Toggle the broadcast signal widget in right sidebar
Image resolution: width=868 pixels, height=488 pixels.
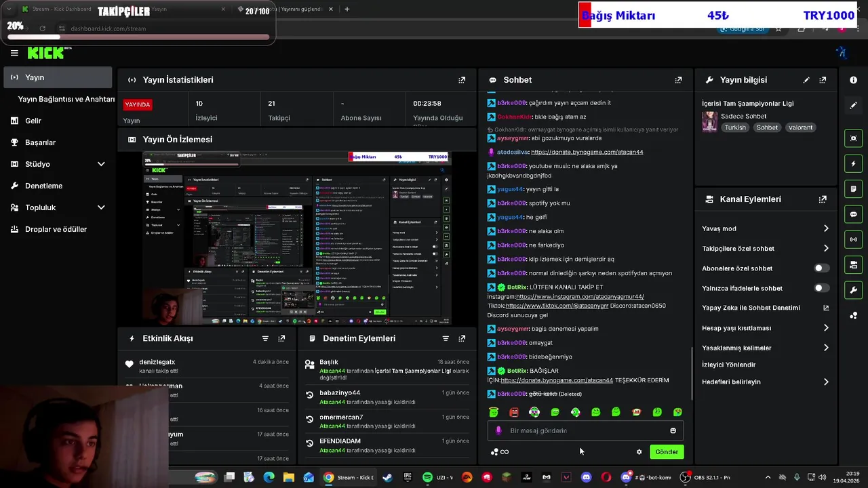853,239
